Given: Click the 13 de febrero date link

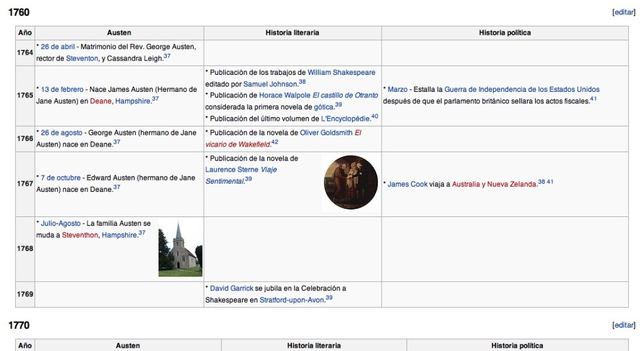Looking at the screenshot, I should tap(62, 89).
